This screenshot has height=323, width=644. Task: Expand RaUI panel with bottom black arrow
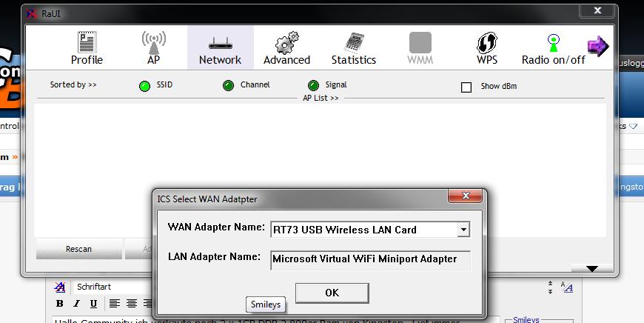(592, 269)
